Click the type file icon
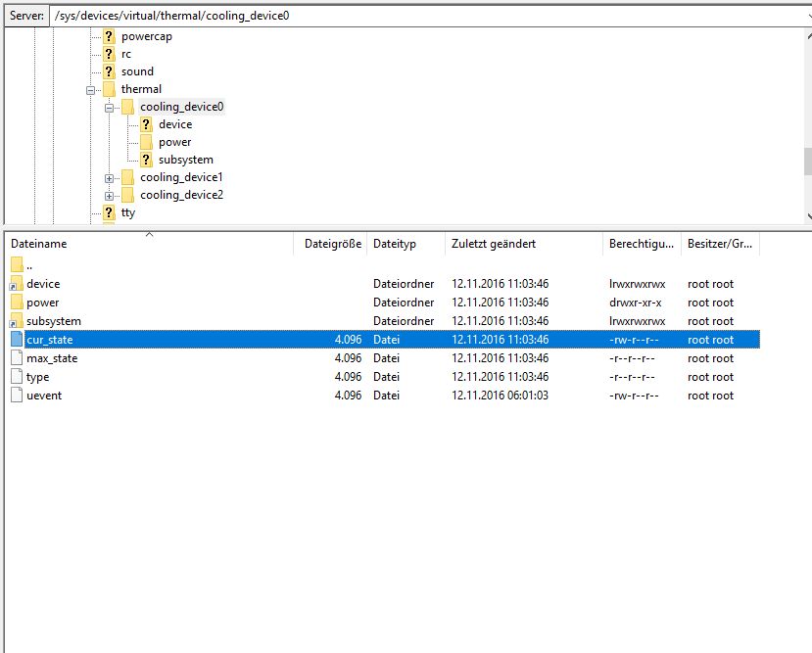This screenshot has height=653, width=812. pyautogui.click(x=17, y=377)
